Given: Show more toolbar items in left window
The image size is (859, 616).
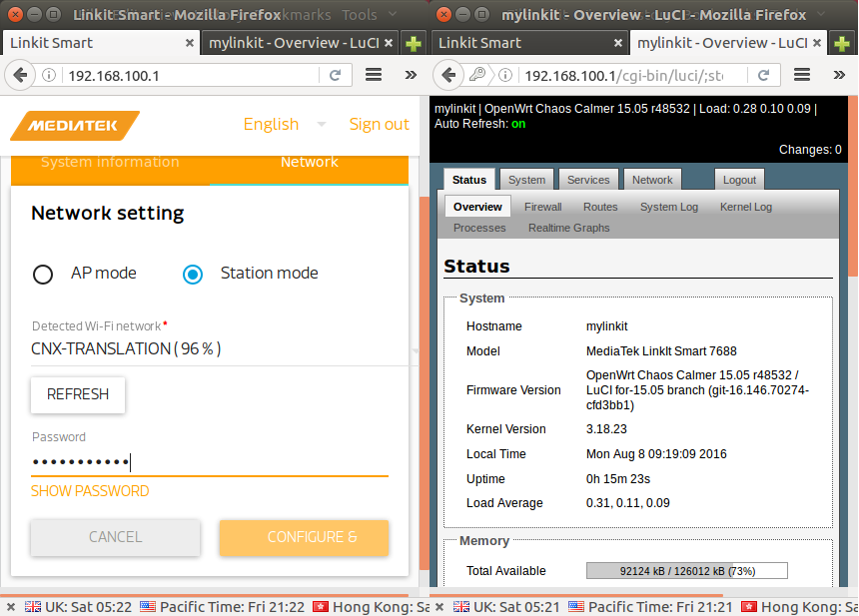Looking at the screenshot, I should coord(411,75).
